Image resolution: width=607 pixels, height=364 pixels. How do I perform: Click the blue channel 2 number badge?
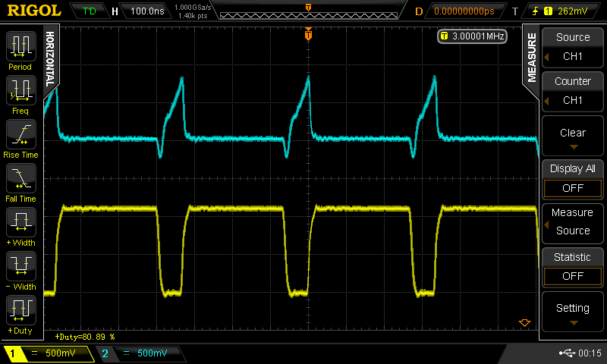tap(105, 353)
